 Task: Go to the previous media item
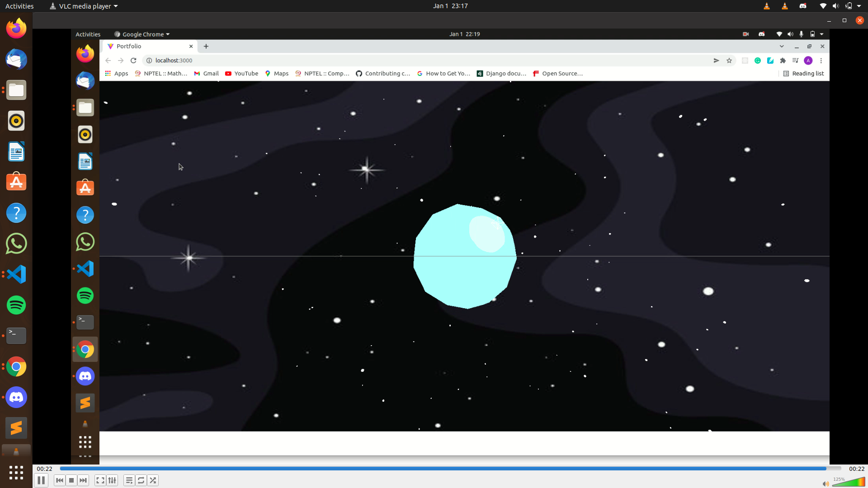pos(59,480)
